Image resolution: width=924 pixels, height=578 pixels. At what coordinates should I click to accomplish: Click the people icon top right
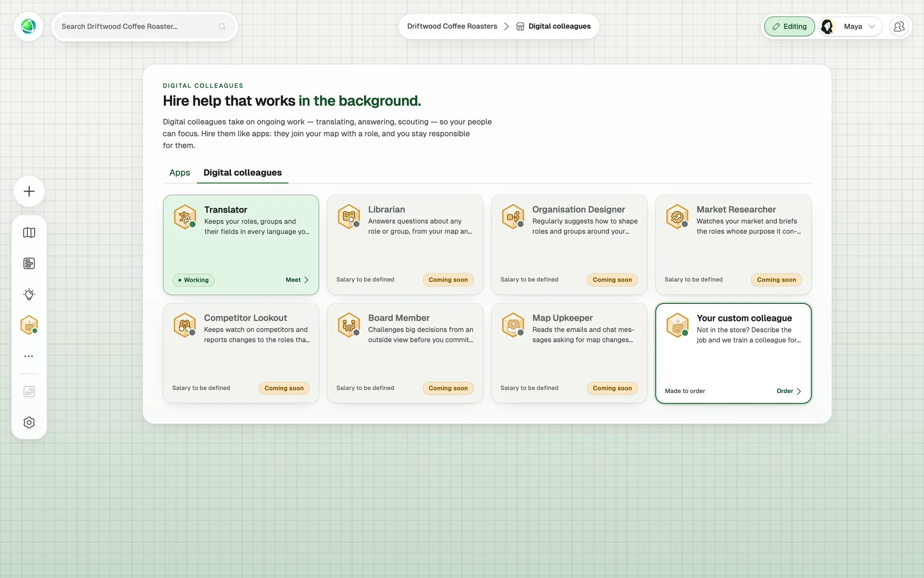pos(899,26)
